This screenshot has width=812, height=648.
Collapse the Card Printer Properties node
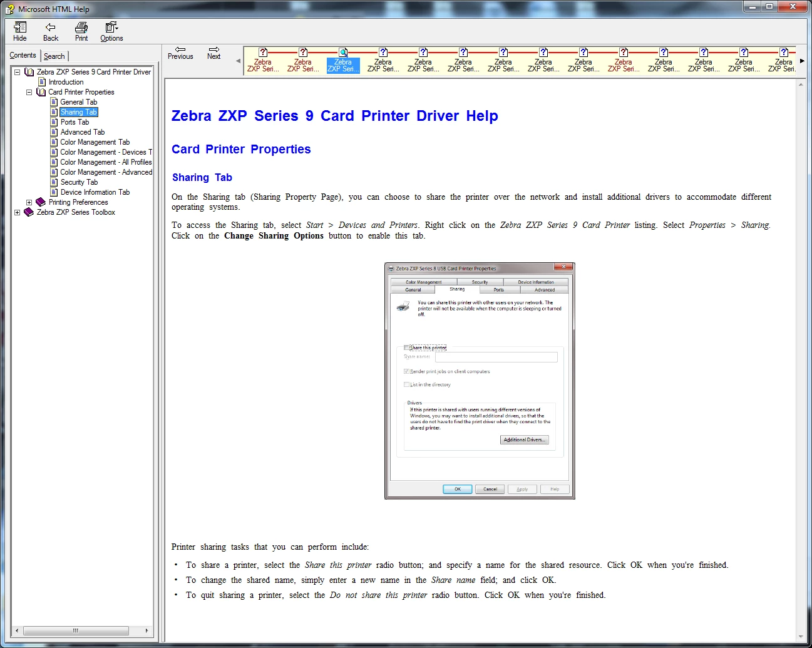29,92
